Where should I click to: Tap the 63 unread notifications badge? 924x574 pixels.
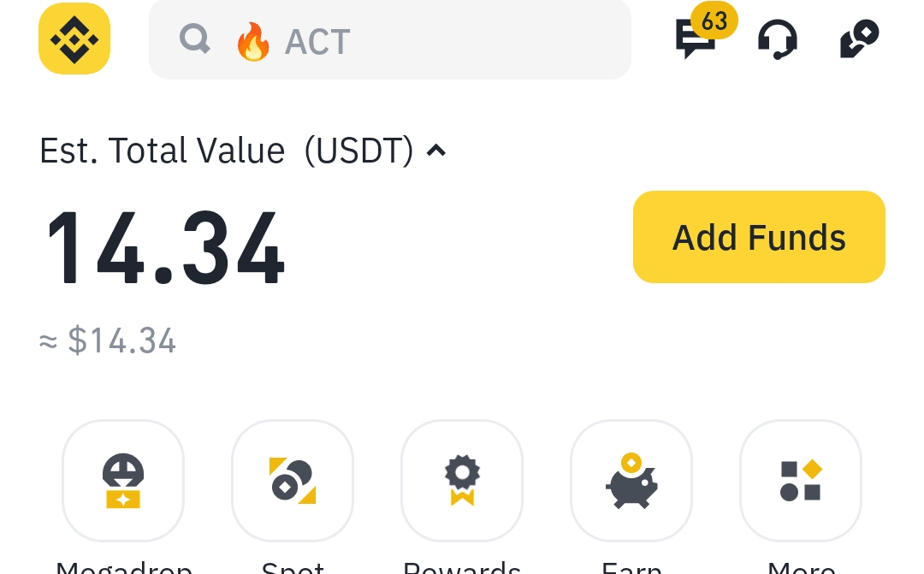click(714, 20)
